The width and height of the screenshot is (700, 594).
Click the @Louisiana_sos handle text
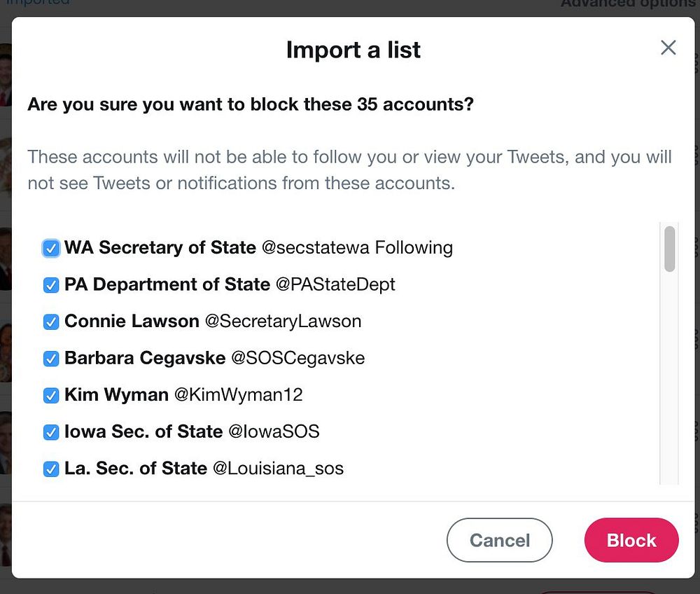(x=278, y=469)
